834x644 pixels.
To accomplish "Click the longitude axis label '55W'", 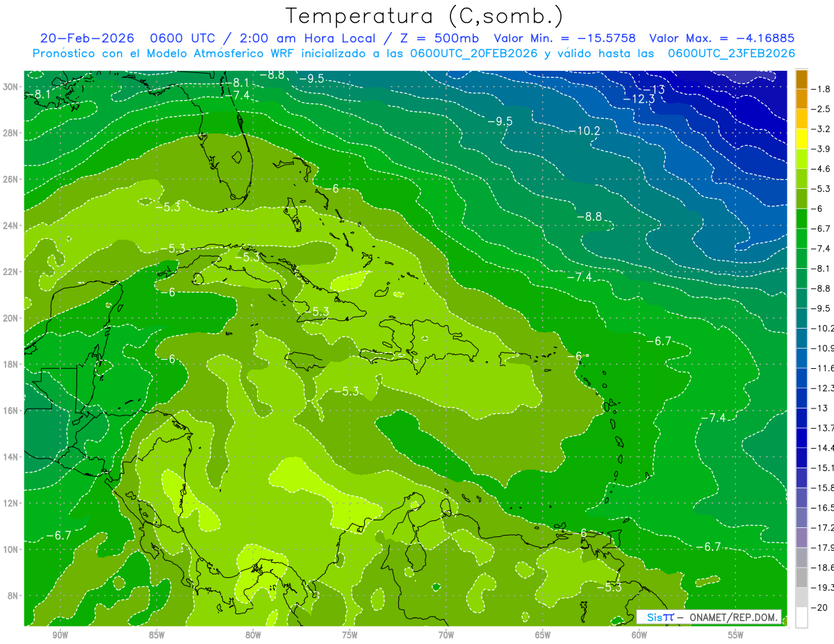I will [736, 636].
